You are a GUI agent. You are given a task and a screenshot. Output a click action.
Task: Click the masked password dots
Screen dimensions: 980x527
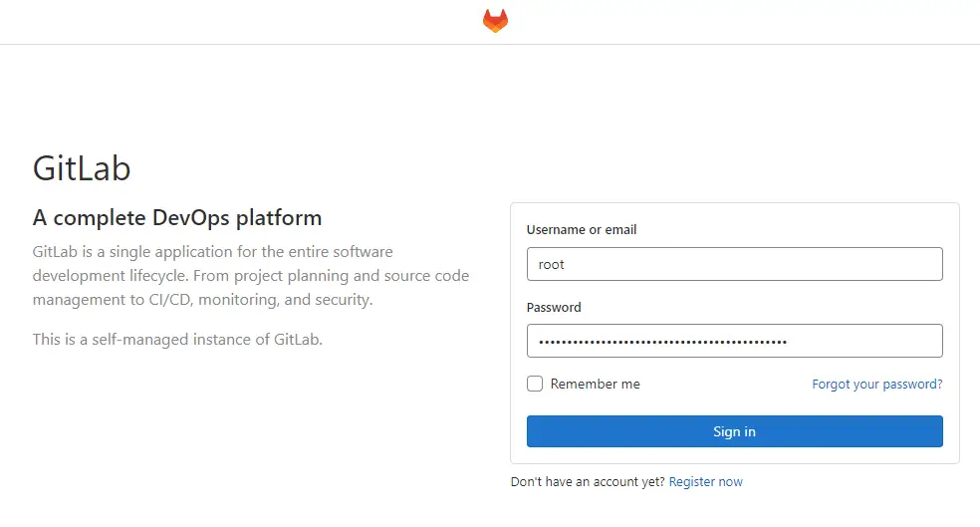pos(662,342)
